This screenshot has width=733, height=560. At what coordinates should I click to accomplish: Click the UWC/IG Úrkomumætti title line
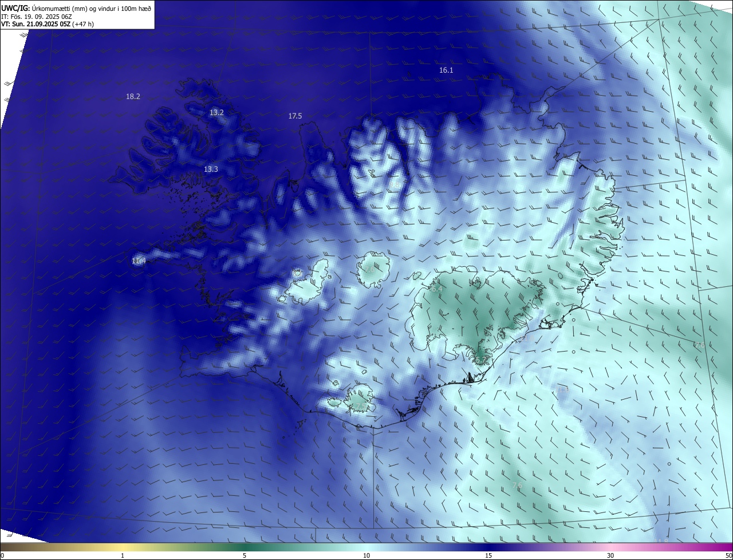[76, 8]
